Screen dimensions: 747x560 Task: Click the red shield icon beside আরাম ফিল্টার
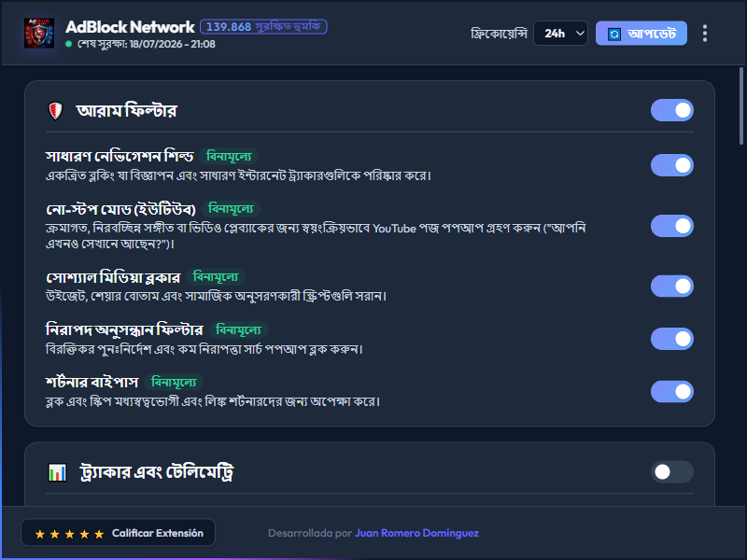click(56, 111)
